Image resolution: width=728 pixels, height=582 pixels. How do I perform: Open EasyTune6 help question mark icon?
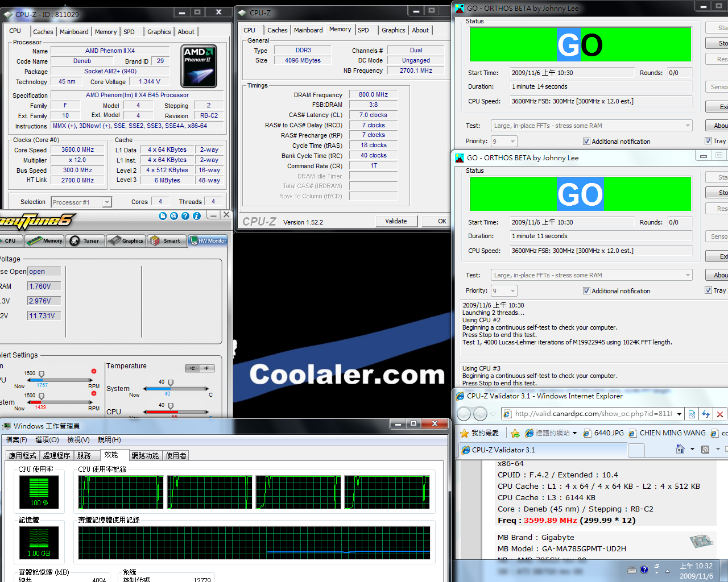185,216
